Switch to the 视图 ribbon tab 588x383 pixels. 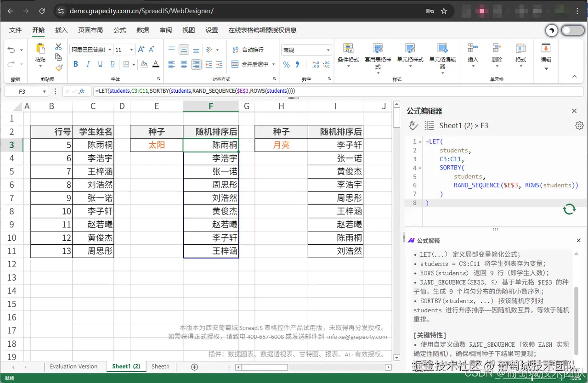pyautogui.click(x=189, y=30)
